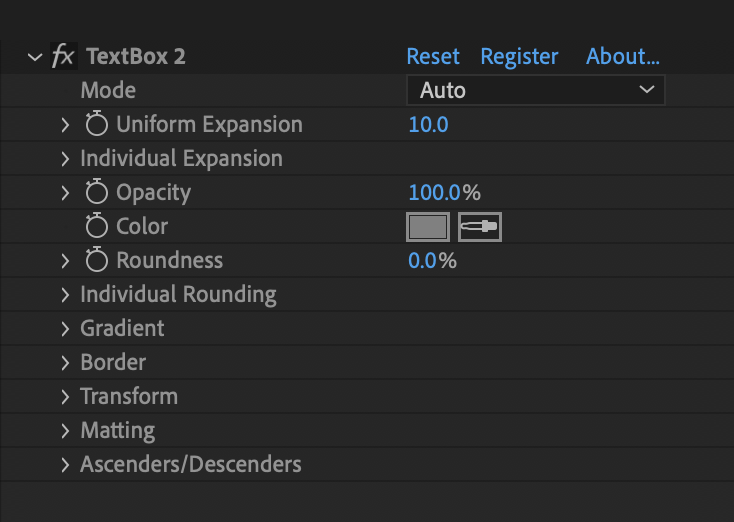
Task: Select the Matting label
Action: [117, 431]
